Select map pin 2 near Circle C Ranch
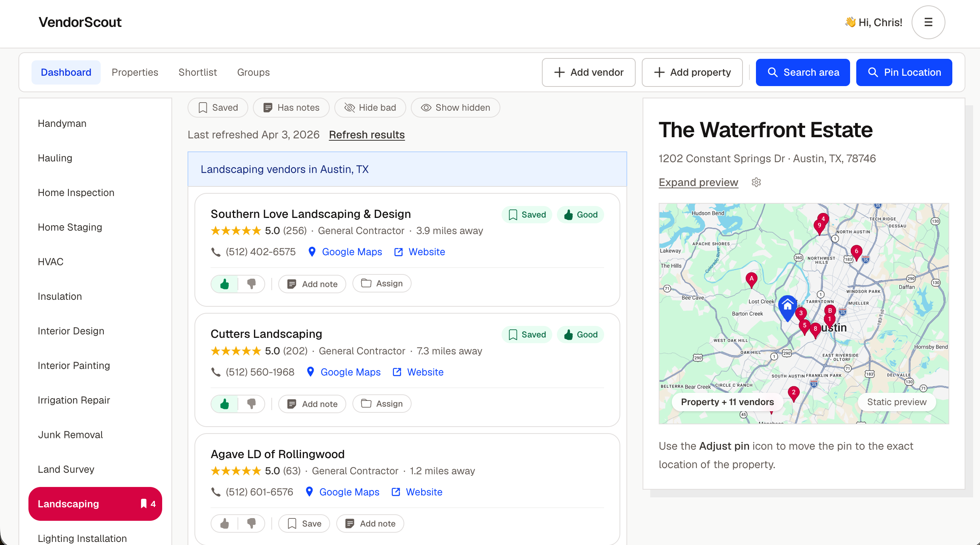 pos(794,394)
